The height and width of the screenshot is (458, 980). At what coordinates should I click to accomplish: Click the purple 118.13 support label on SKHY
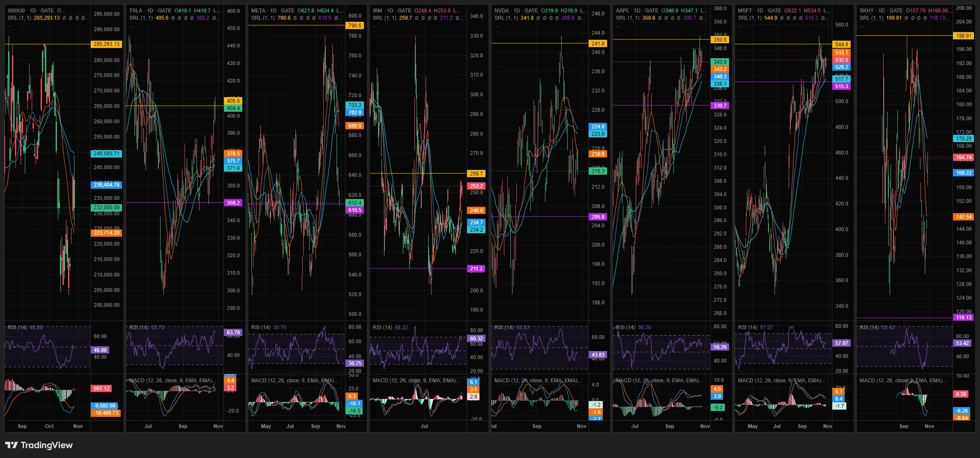[x=964, y=318]
